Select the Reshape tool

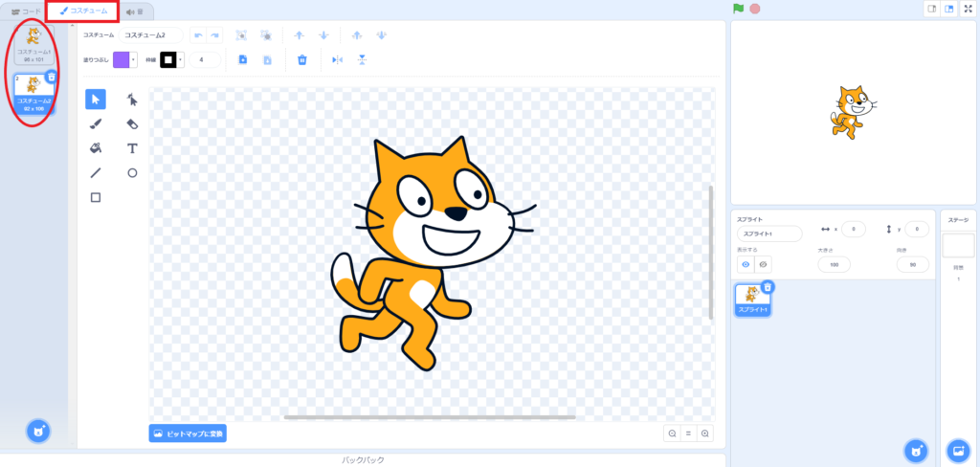point(132,99)
